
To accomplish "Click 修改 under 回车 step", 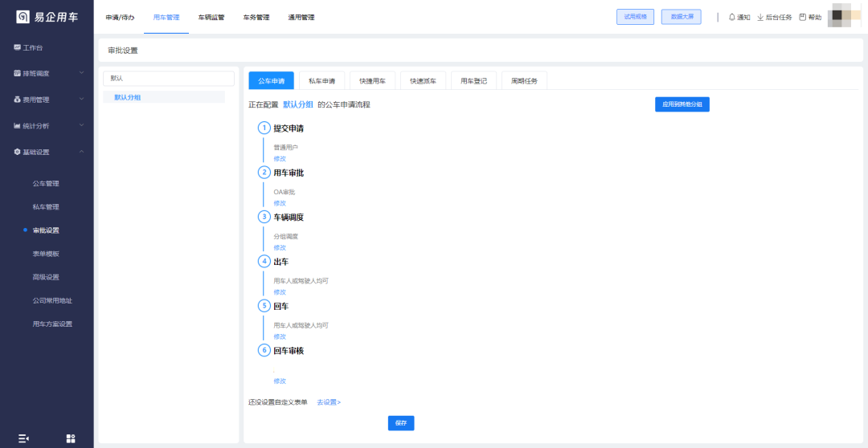I will 280,336.
